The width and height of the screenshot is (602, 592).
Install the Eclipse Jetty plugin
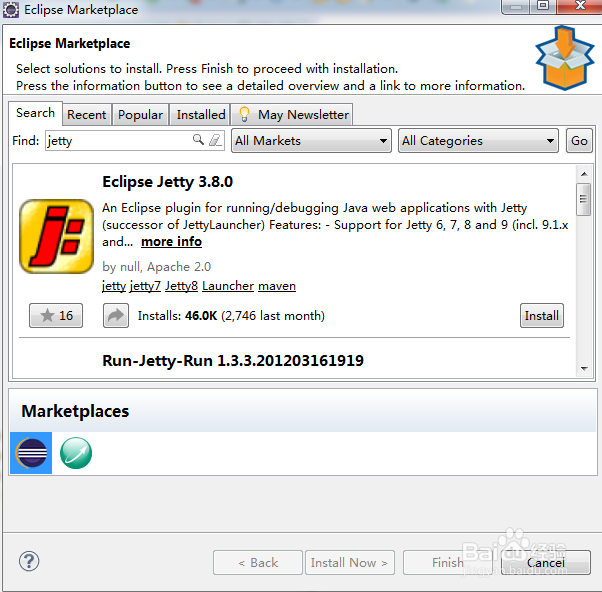point(542,316)
